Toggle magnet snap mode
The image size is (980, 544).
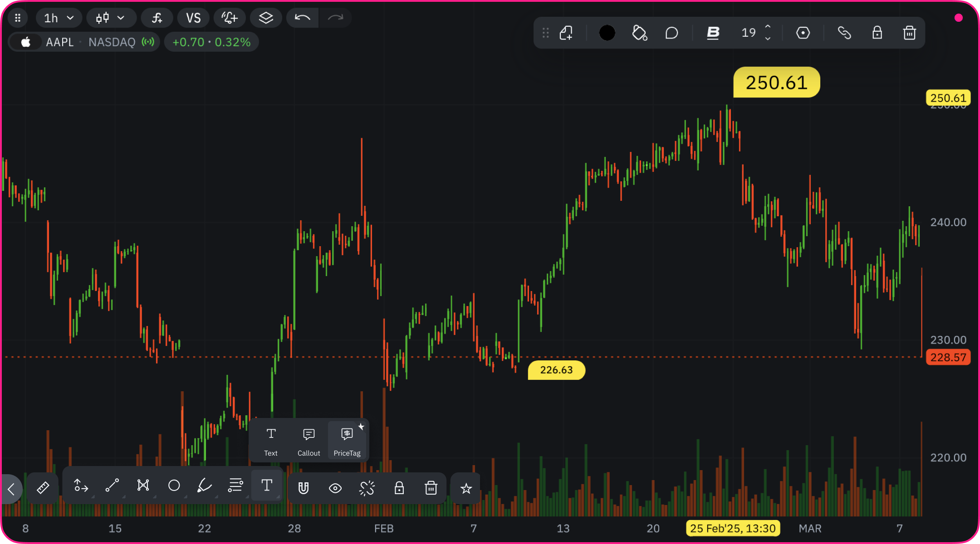(x=303, y=488)
